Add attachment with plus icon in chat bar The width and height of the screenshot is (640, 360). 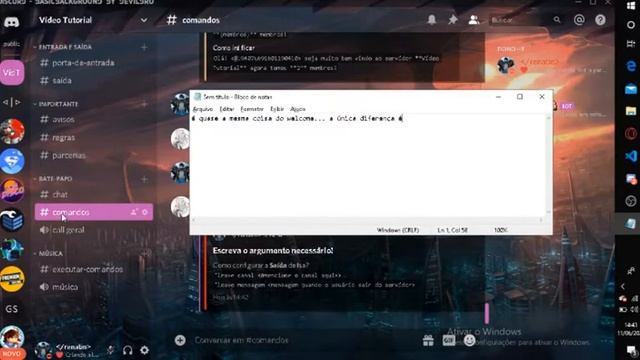(x=180, y=340)
